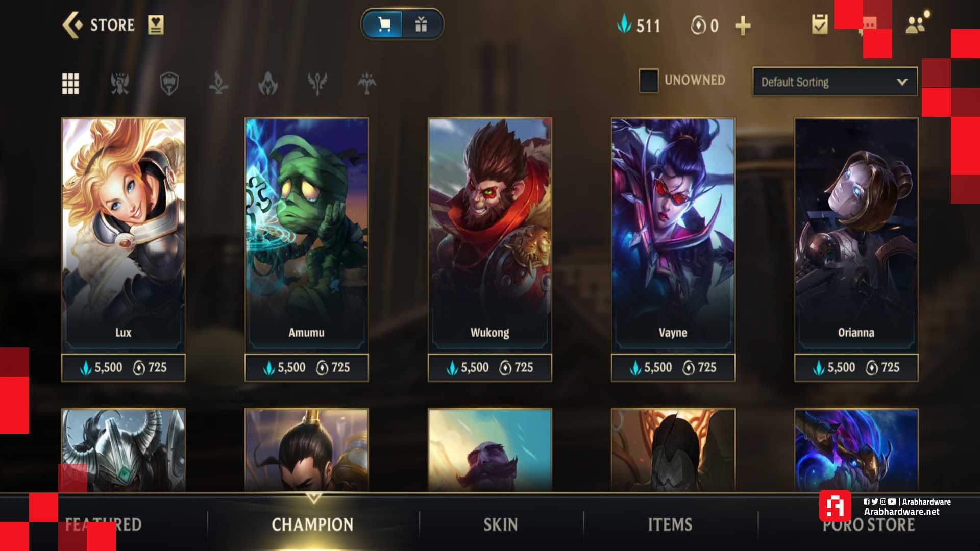The image size is (980, 551).
Task: Switch to the Items tab
Action: click(x=670, y=524)
